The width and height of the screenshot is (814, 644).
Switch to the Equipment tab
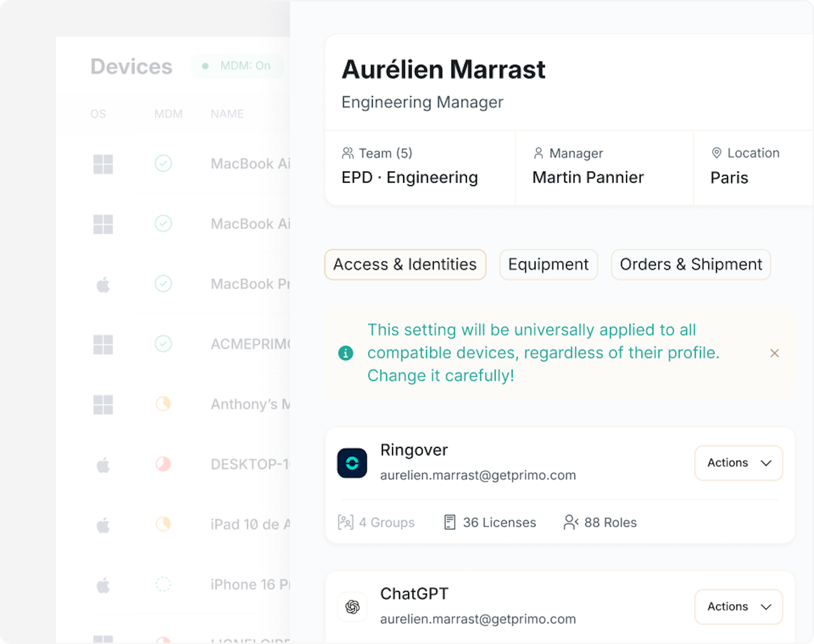pos(548,264)
